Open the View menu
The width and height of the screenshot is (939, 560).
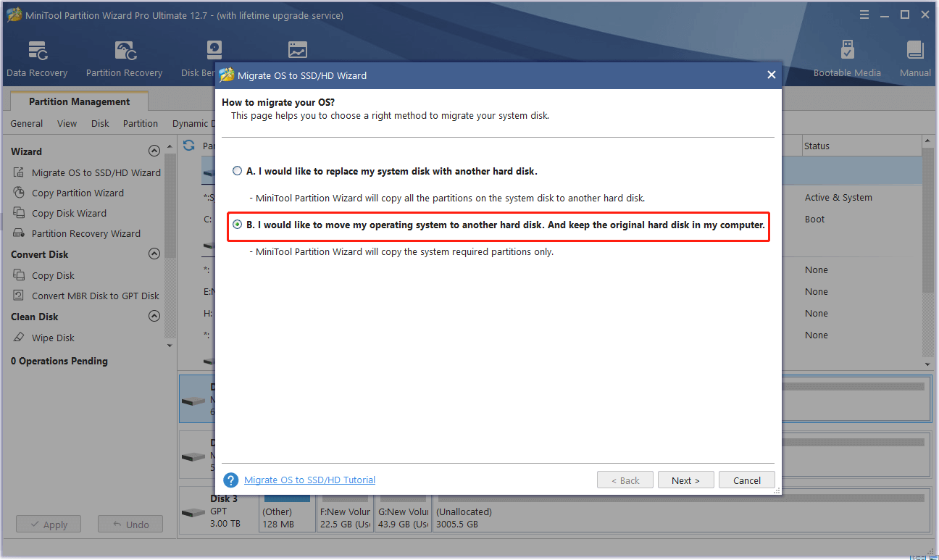(67, 123)
